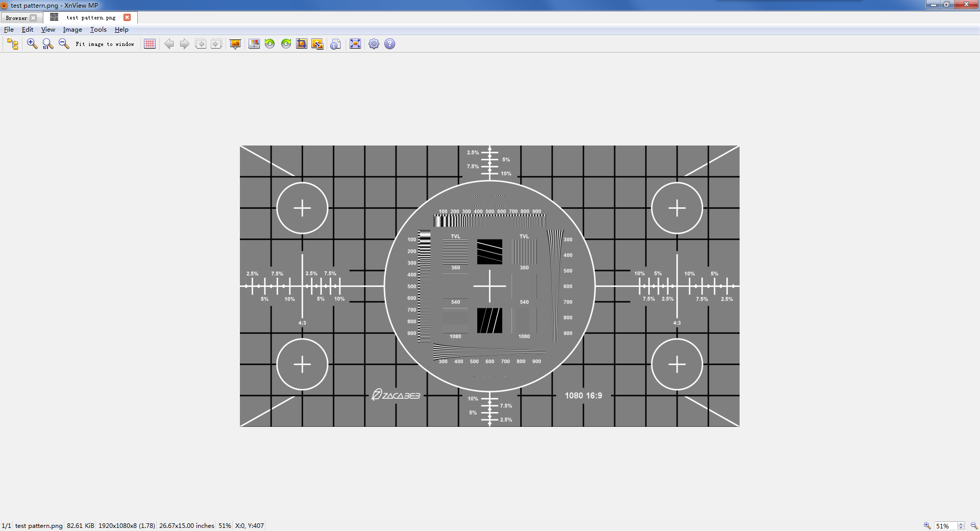Screen dimensions: 980x531
Task: Switch to the Browser tab
Action: pos(16,18)
